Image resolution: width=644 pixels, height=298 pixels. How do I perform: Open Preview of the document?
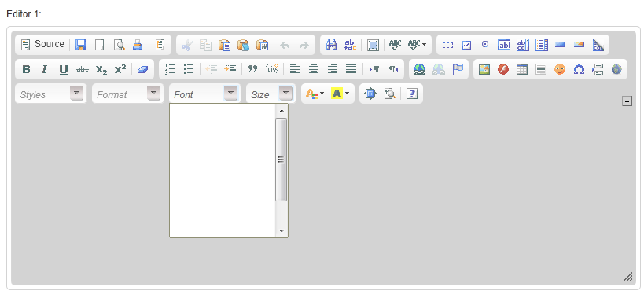[119, 45]
